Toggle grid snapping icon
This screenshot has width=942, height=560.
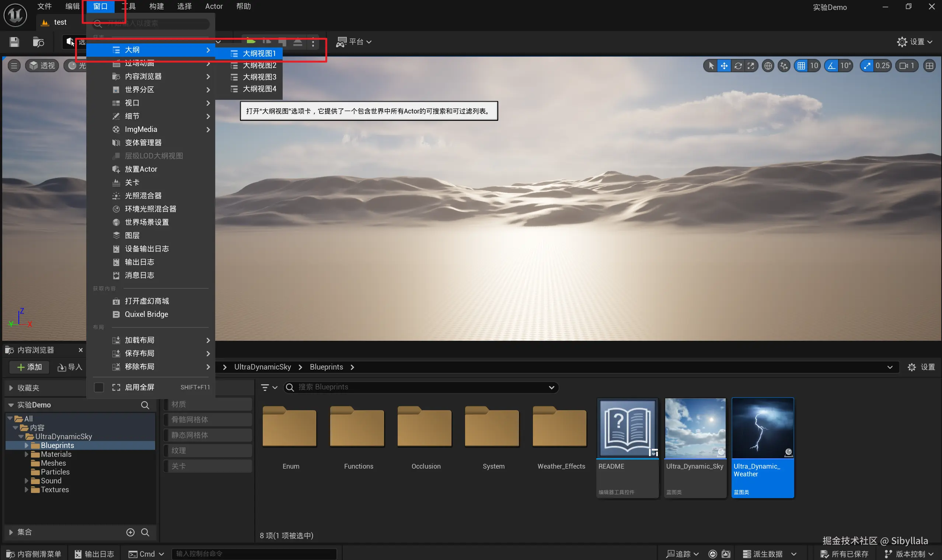(x=801, y=66)
